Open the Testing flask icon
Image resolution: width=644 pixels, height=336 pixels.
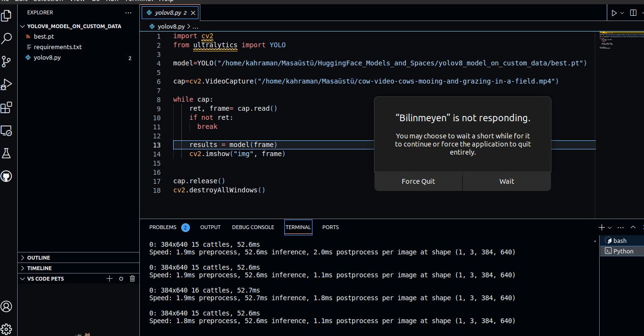[x=6, y=153]
